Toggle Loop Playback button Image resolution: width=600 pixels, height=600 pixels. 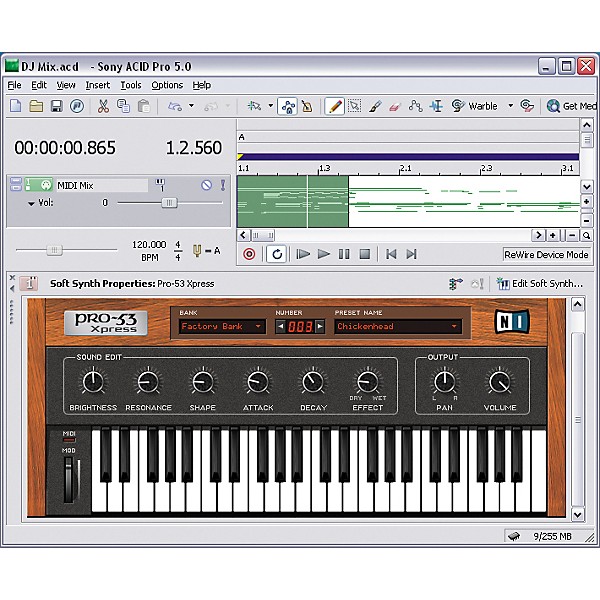click(277, 254)
